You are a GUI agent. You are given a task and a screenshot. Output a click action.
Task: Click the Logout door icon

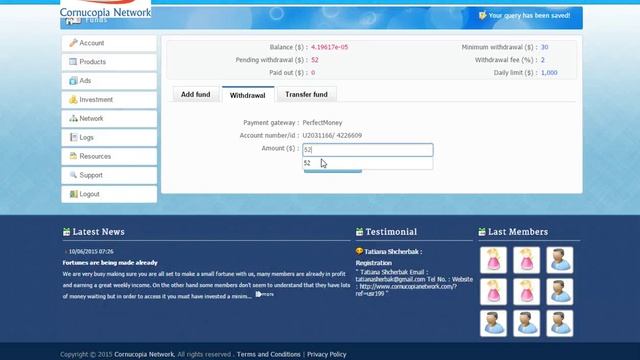[x=73, y=194]
